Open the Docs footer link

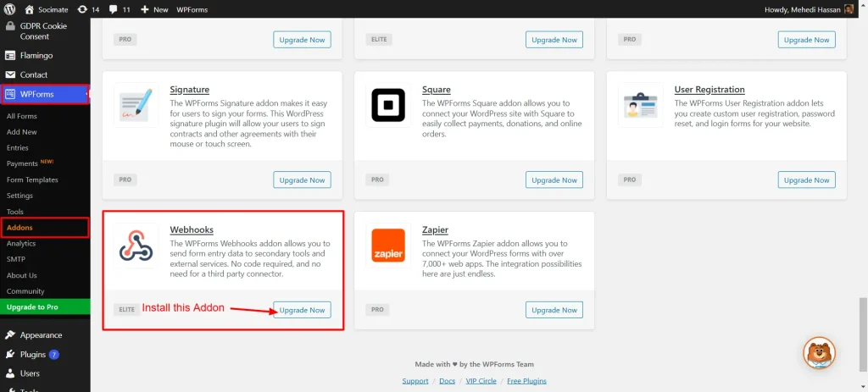pyautogui.click(x=447, y=381)
